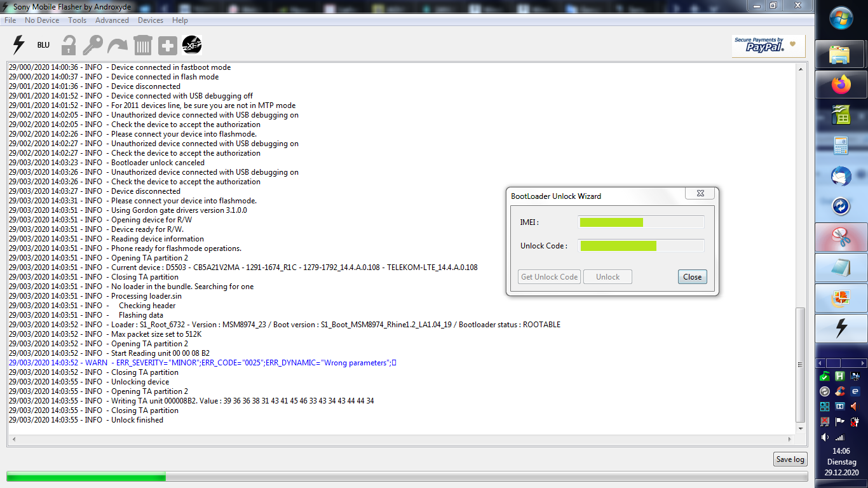Click the Unlock Code field in the wizard
Viewport: 868px width, 488px height.
click(x=641, y=246)
